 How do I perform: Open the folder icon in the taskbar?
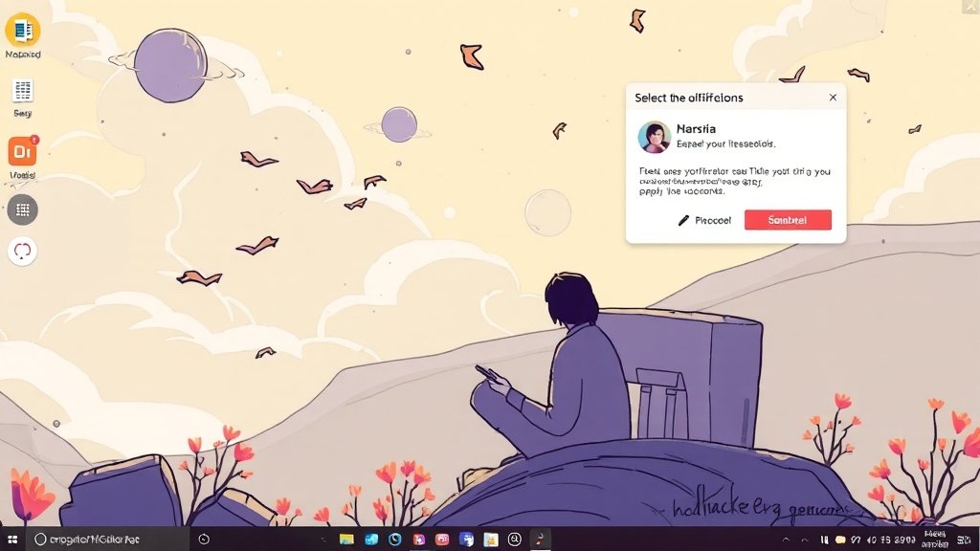pos(346,538)
